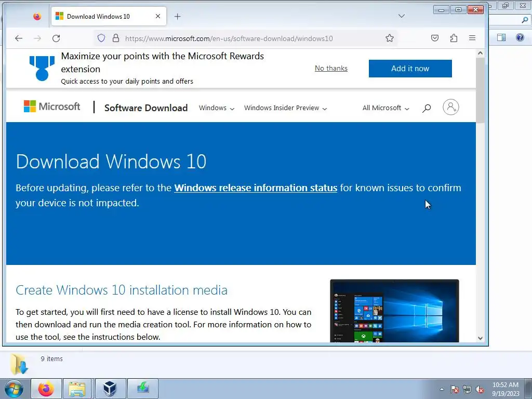
Task: List all tabs with the chevron
Action: click(402, 16)
